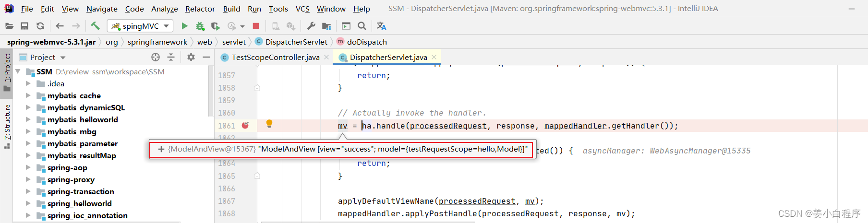Click the doDispatch method breadcrumb
This screenshot has width=868, height=223.
pyautogui.click(x=362, y=42)
